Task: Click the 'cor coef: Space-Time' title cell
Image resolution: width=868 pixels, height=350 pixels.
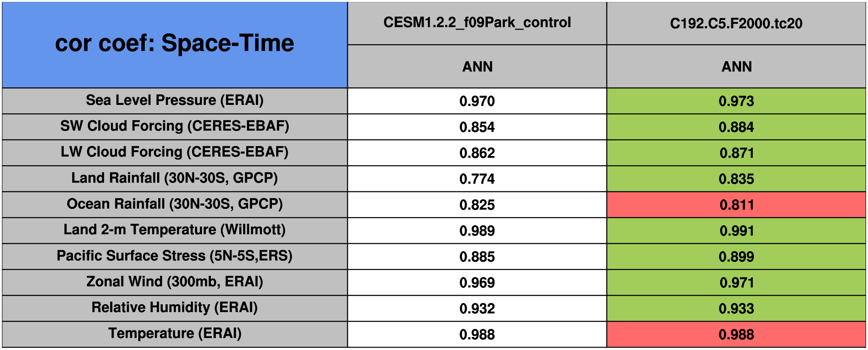Action: (x=175, y=44)
